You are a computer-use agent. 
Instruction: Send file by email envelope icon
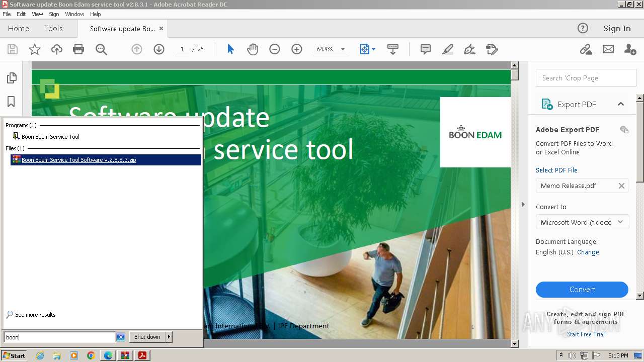click(x=608, y=49)
